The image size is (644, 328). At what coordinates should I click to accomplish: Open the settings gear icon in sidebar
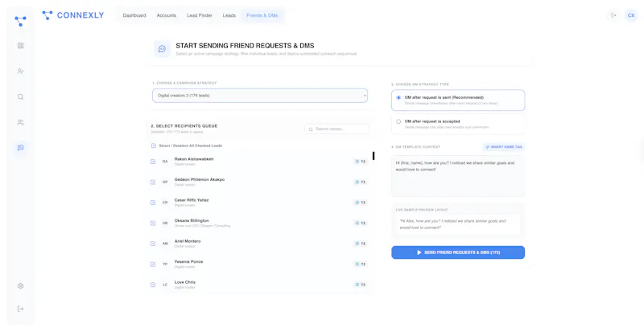[x=21, y=285]
